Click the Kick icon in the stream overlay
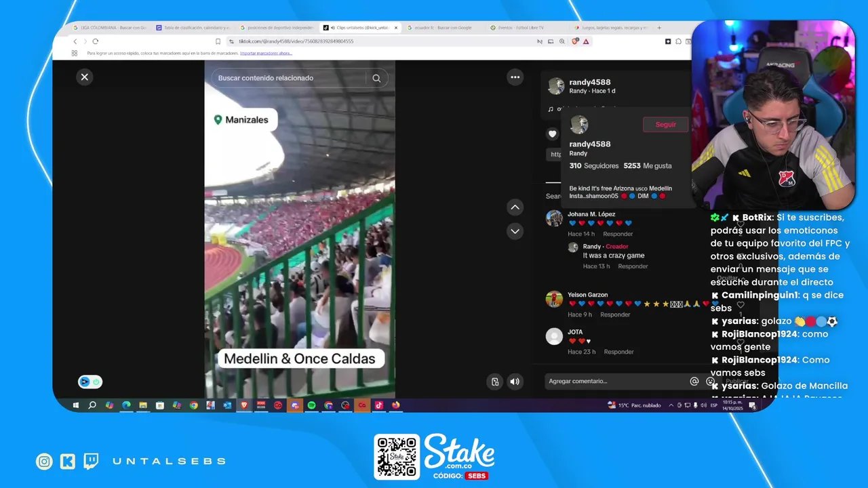The height and width of the screenshot is (488, 868). [x=67, y=462]
